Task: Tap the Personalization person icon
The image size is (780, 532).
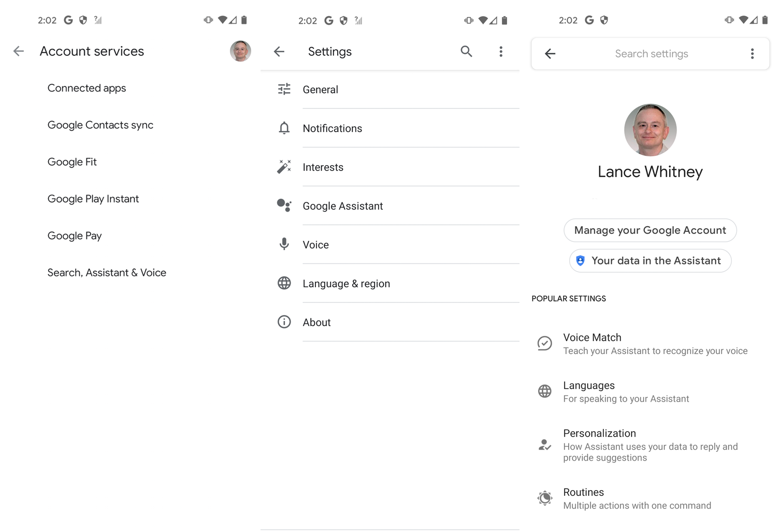Action: pos(544,445)
